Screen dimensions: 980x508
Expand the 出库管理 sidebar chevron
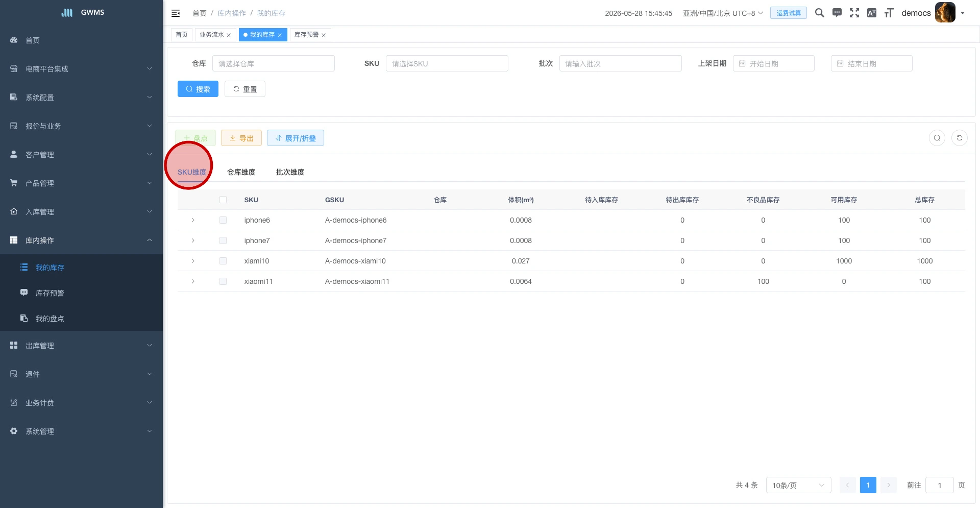(150, 345)
